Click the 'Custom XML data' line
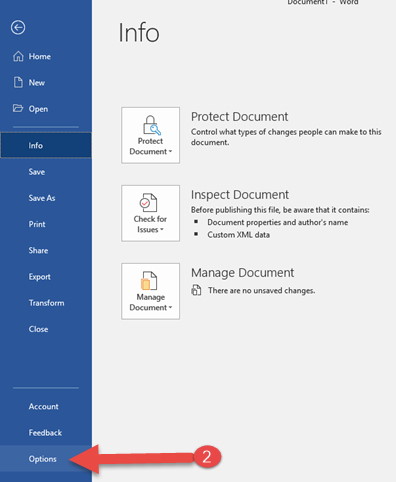 point(238,235)
